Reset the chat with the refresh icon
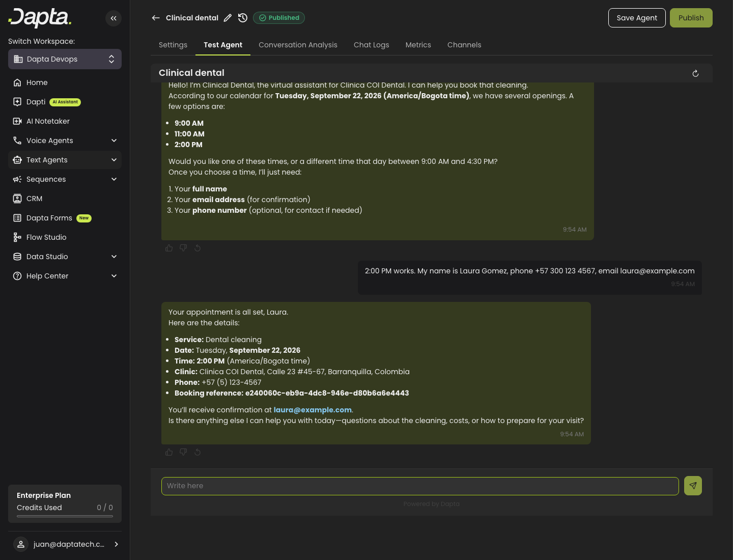This screenshot has height=560, width=733. pos(695,73)
